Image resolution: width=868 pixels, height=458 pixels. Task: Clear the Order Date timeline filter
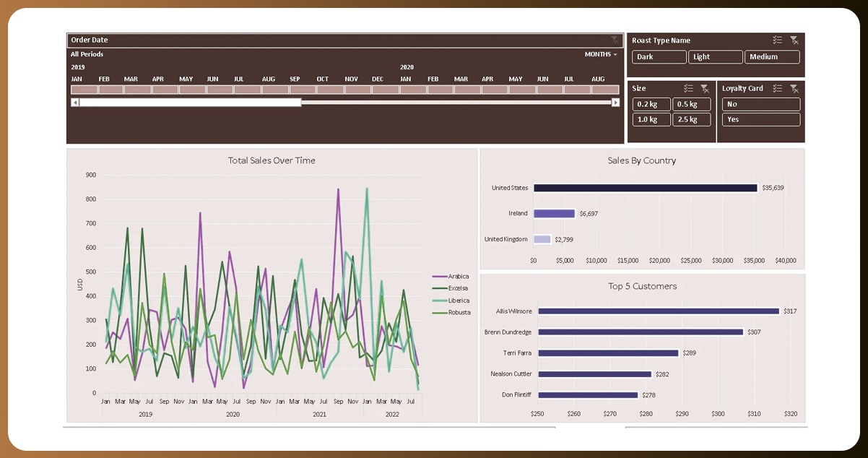coord(615,40)
